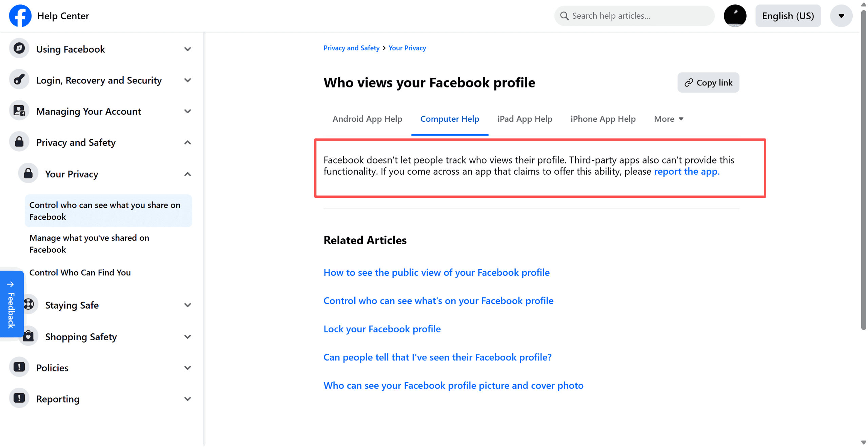Open the More tabs dropdown

point(668,119)
